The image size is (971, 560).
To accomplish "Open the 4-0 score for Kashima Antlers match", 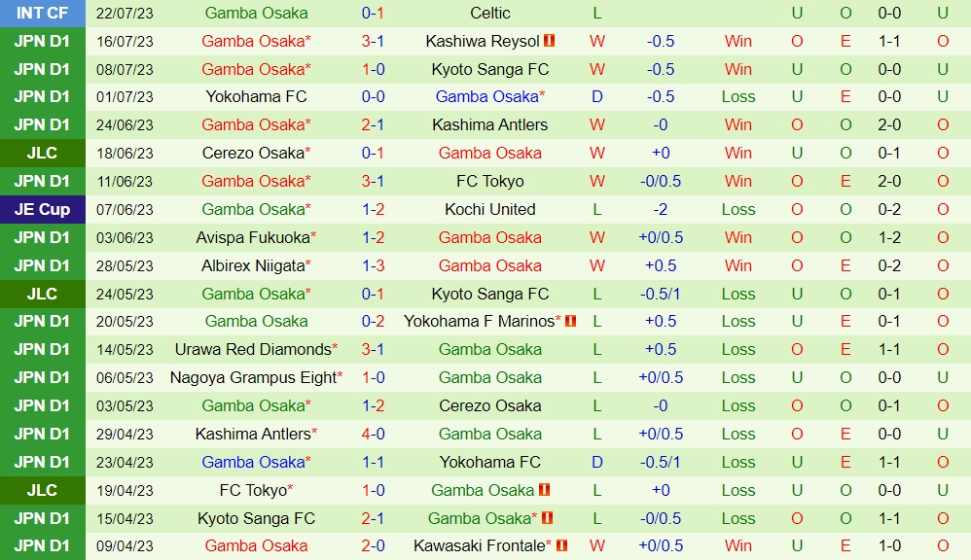I will [x=373, y=434].
